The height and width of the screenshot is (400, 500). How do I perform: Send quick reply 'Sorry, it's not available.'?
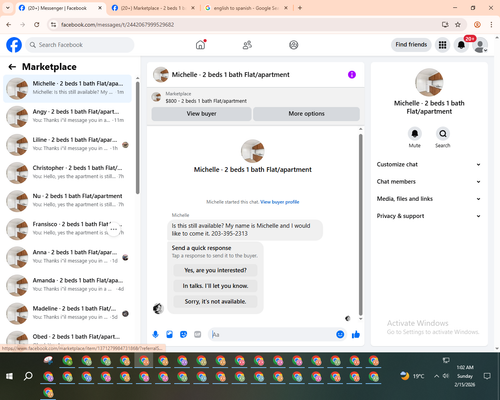(x=215, y=302)
